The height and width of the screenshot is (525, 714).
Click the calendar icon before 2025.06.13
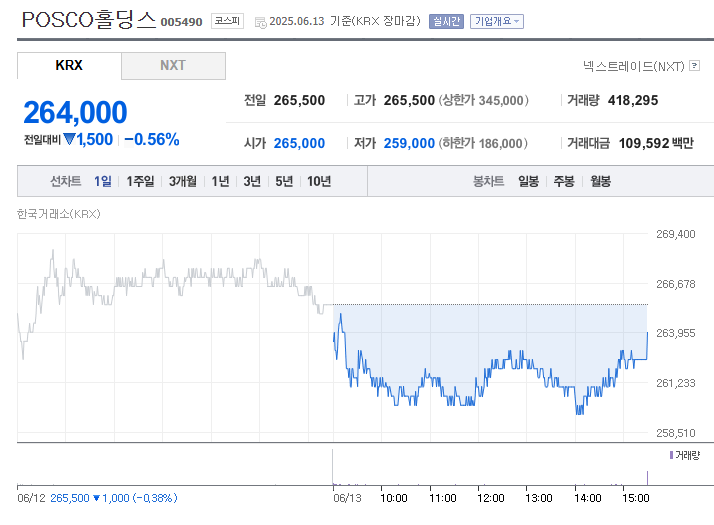coord(260,22)
